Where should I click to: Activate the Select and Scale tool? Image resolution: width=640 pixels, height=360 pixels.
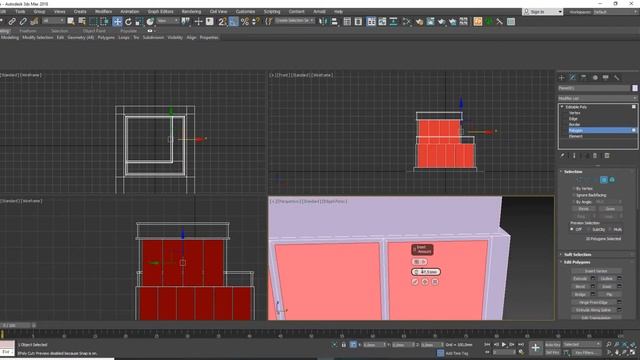coord(139,22)
